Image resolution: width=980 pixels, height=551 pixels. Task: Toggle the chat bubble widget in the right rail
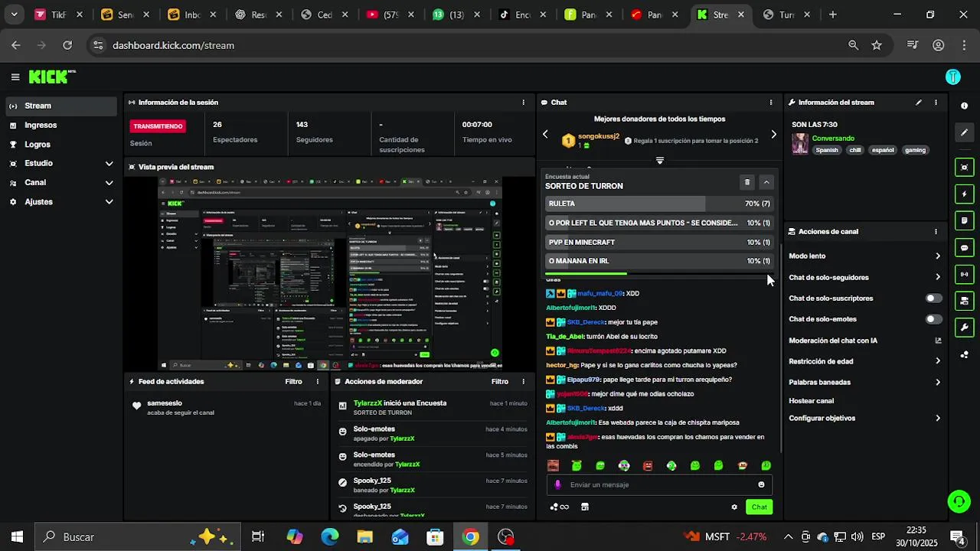click(965, 247)
